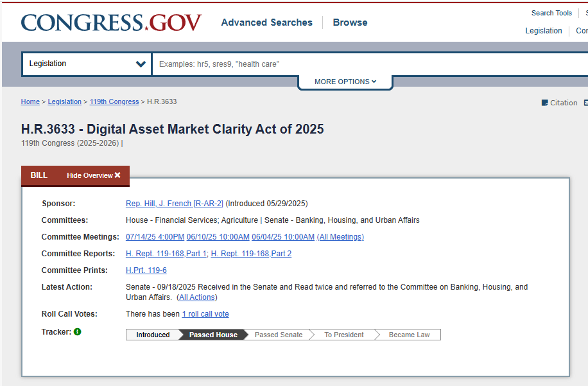Open the 1 roll call vote link
This screenshot has height=386, width=588.
tap(205, 314)
